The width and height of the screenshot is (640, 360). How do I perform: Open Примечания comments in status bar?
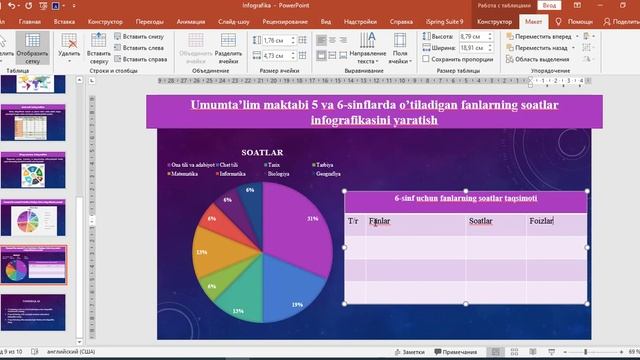tap(456, 352)
